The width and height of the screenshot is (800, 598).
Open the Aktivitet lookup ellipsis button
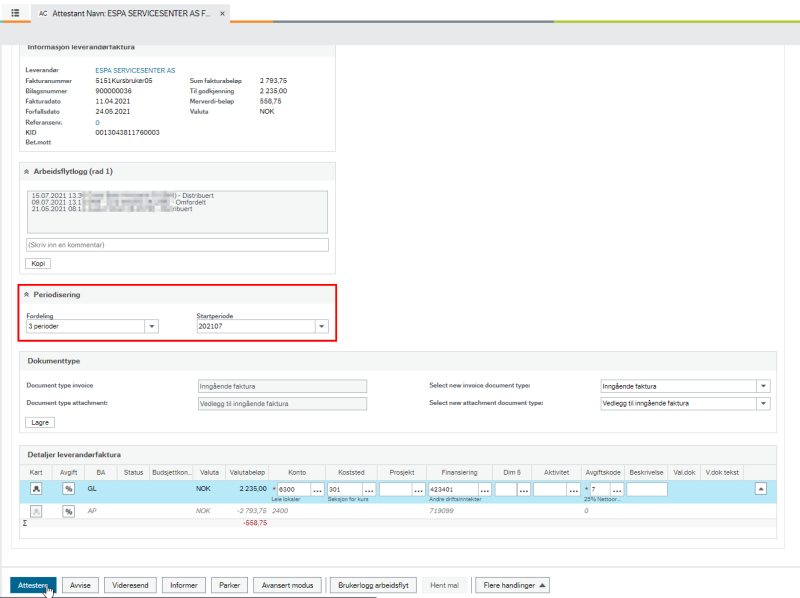[x=574, y=490]
